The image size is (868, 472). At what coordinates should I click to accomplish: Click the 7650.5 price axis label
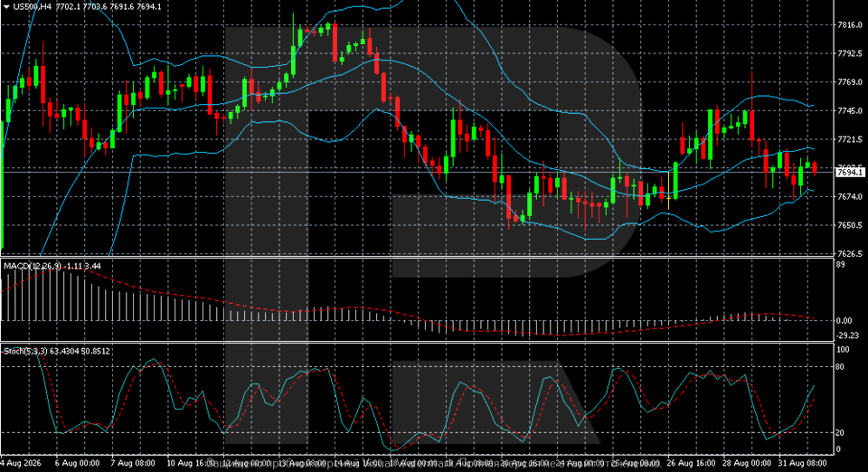pos(850,225)
